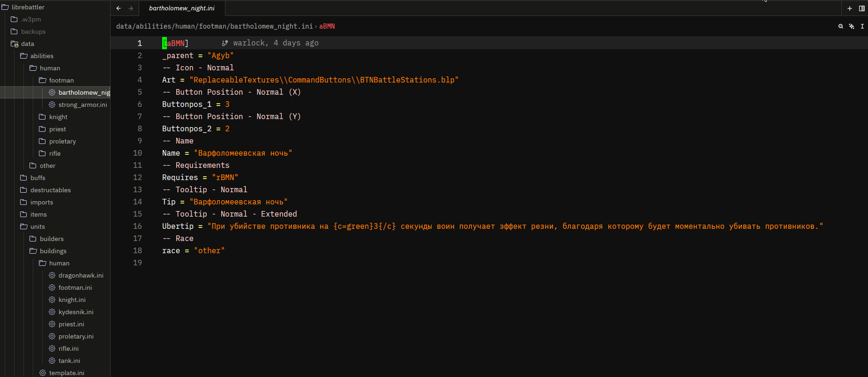Click the file path breadcrumb

[x=214, y=26]
